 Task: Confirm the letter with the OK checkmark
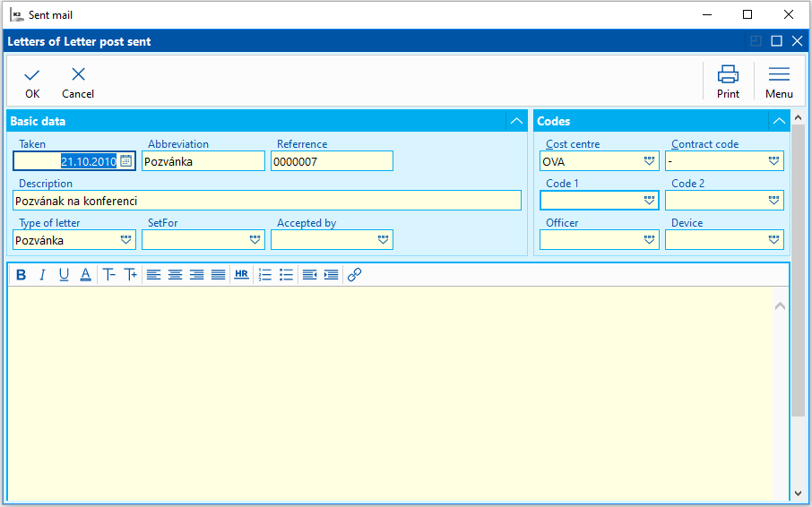pos(32,82)
